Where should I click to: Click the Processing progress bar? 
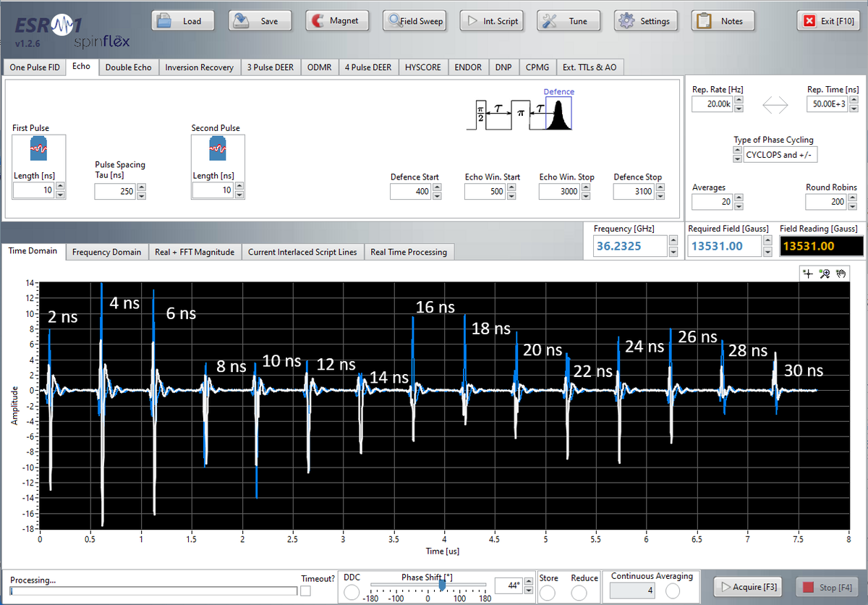coord(154,591)
